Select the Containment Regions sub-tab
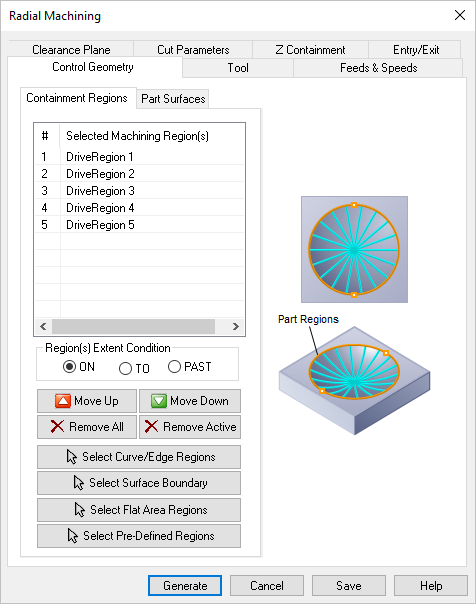 [77, 98]
